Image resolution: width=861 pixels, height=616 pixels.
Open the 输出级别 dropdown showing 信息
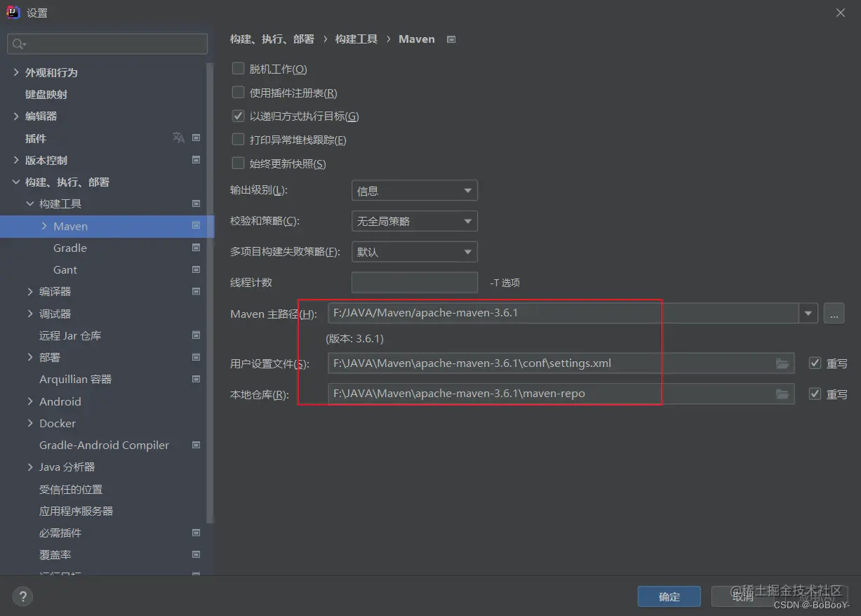tap(414, 190)
